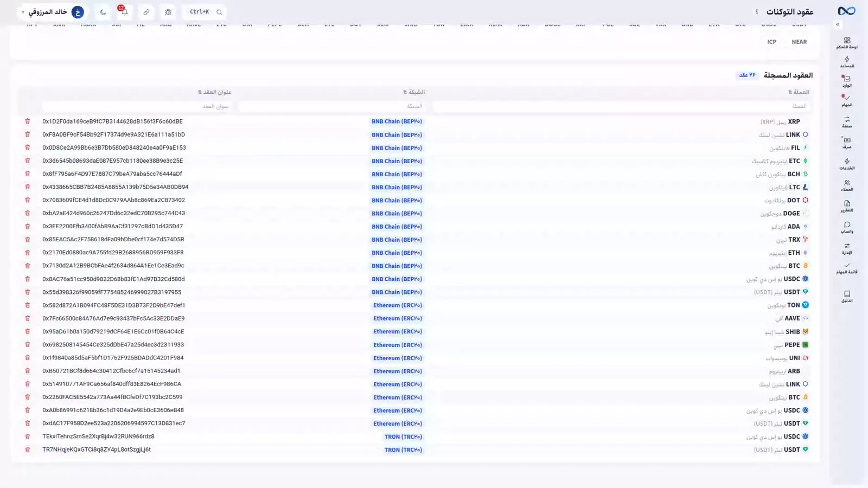
Task: Open the Ctrl+K search box
Action: point(206,12)
